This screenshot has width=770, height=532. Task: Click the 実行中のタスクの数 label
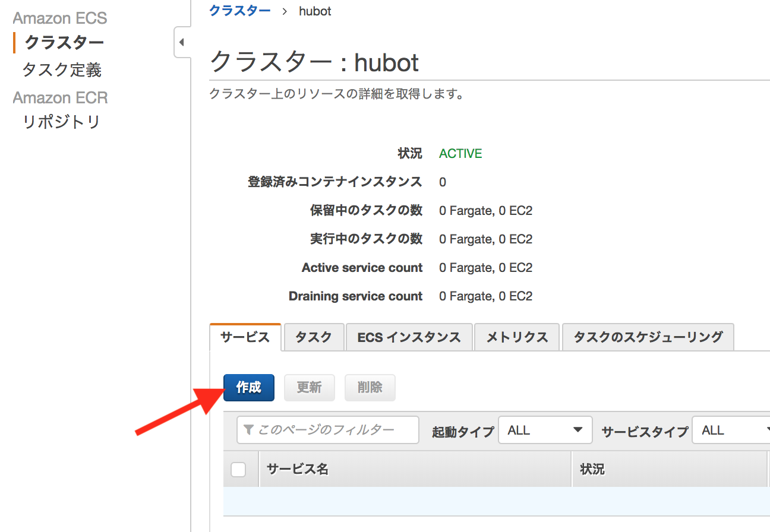coord(366,239)
